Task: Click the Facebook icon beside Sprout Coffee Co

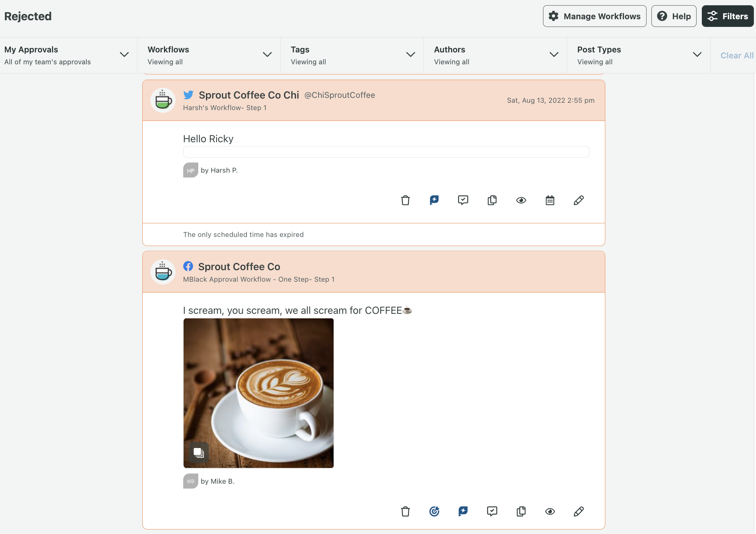Action: point(188,266)
